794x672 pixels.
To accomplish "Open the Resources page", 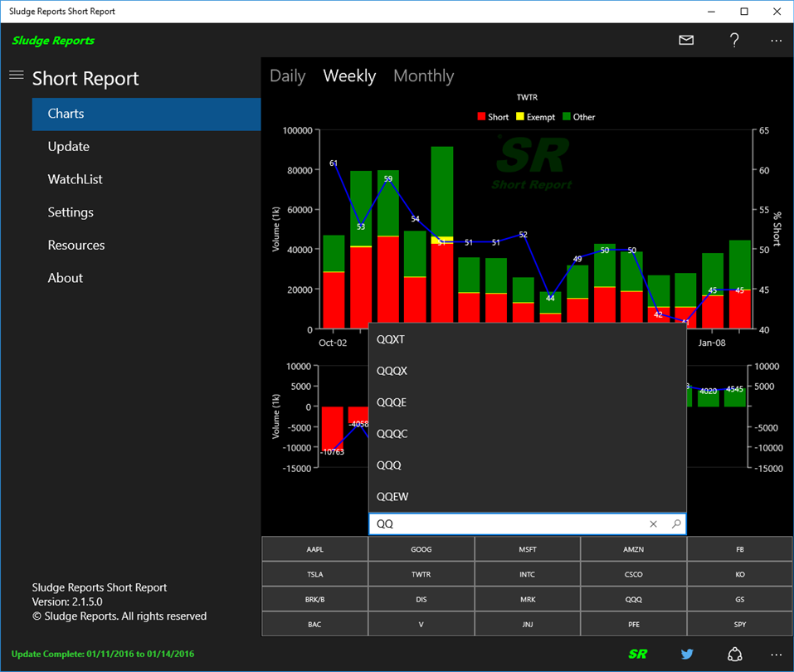I will coord(146,245).
